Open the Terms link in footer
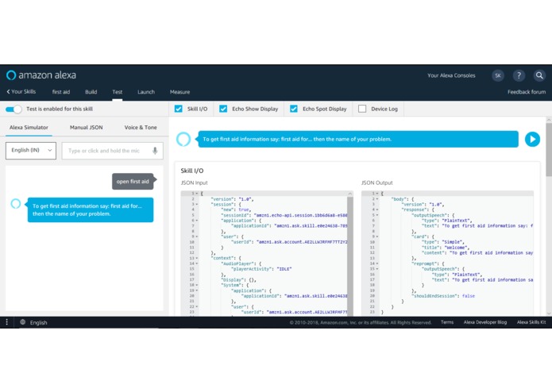This screenshot has height=392, width=552. (447, 322)
